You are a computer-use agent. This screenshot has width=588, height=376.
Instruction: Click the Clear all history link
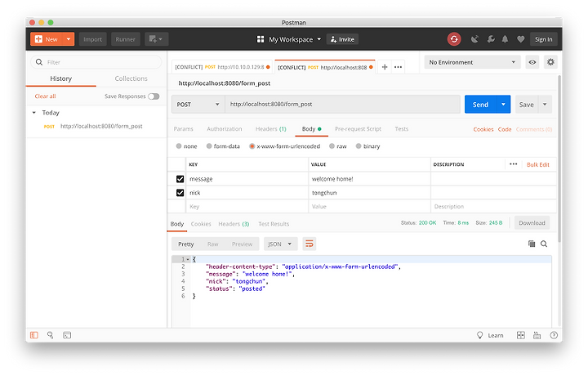[x=46, y=96]
